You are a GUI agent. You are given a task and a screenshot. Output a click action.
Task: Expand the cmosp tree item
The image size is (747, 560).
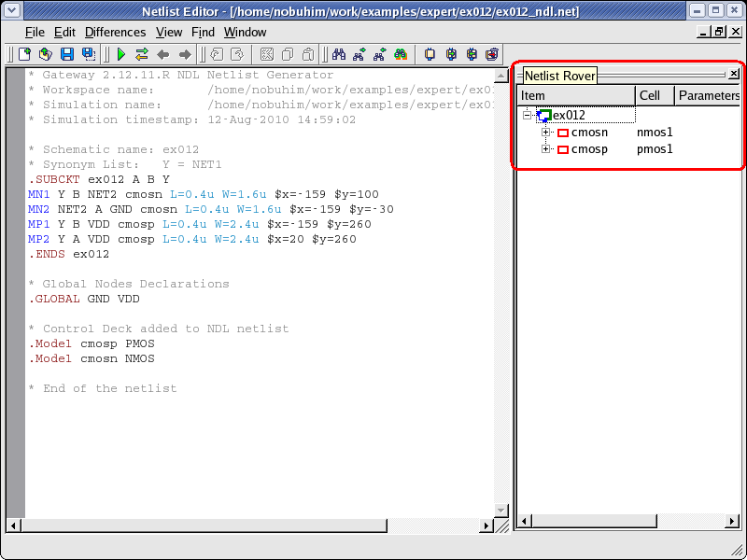[546, 149]
